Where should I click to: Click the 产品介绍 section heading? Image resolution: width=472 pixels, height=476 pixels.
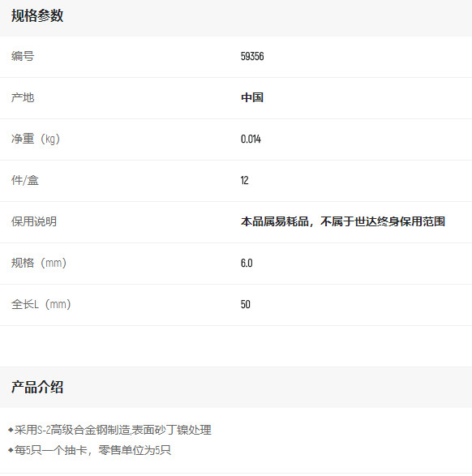tap(37, 388)
